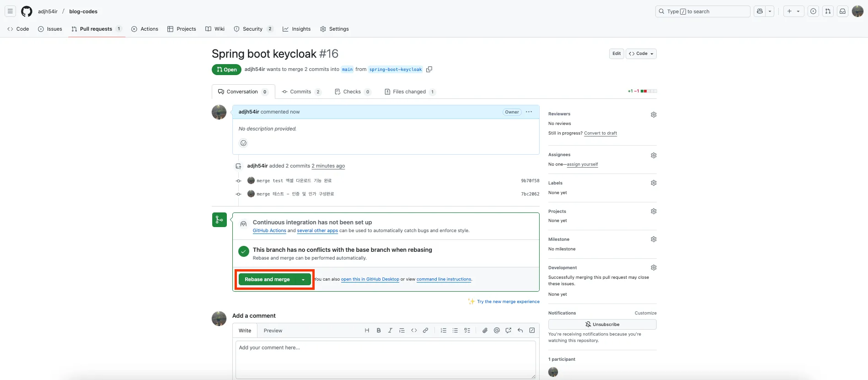
Task: Open the issues icon in header
Action: click(x=813, y=11)
